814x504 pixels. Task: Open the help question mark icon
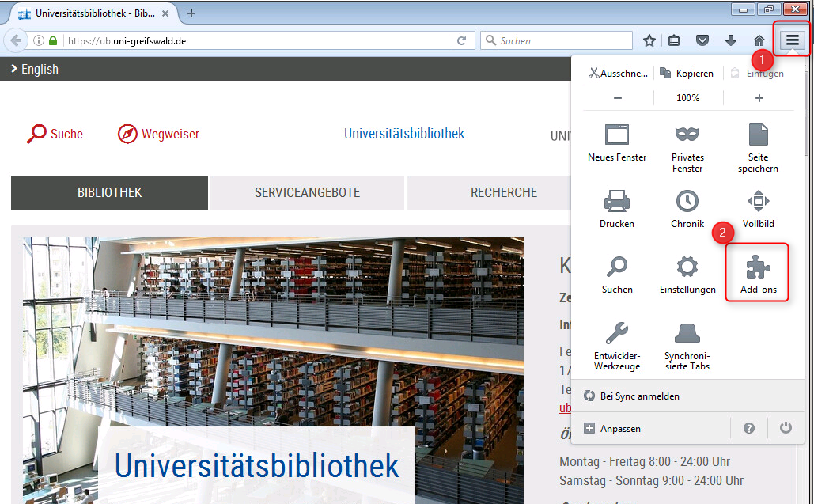click(x=748, y=428)
